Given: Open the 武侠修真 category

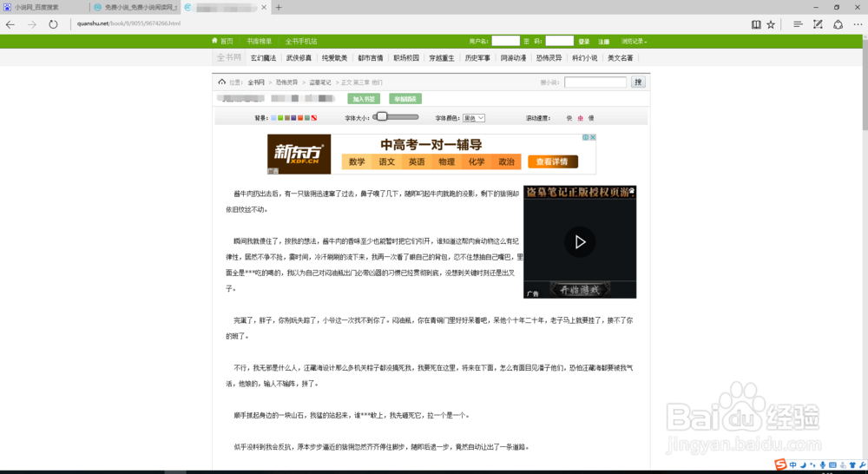Looking at the screenshot, I should click(x=299, y=58).
